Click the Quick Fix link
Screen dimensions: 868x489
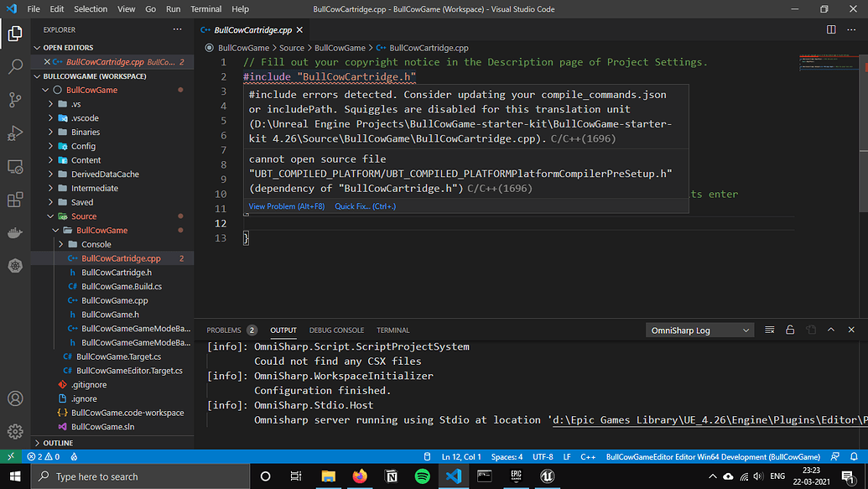(366, 205)
